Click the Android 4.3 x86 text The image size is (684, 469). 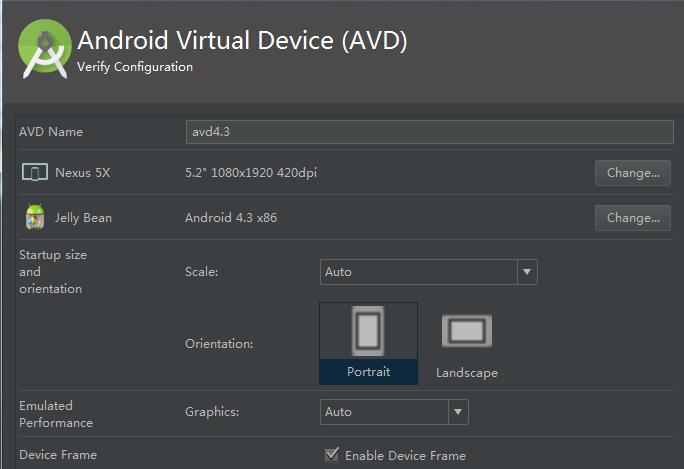click(x=231, y=217)
